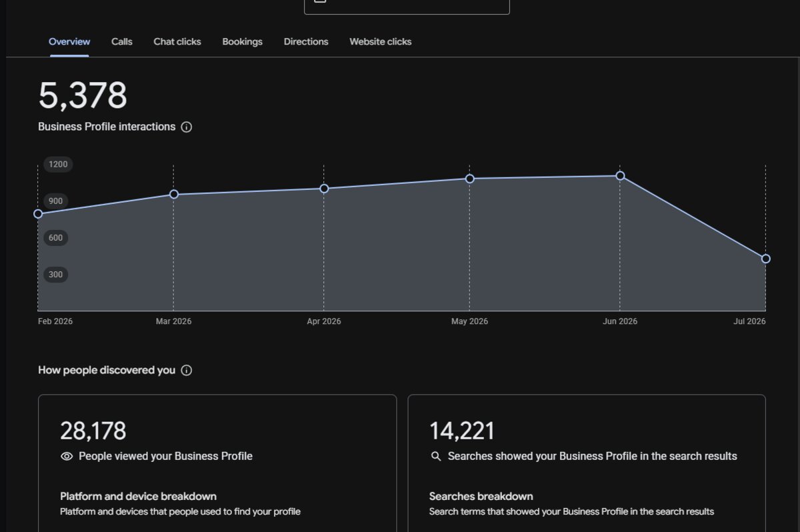Image resolution: width=800 pixels, height=532 pixels.
Task: Click the 1200 y-axis label
Action: [58, 165]
